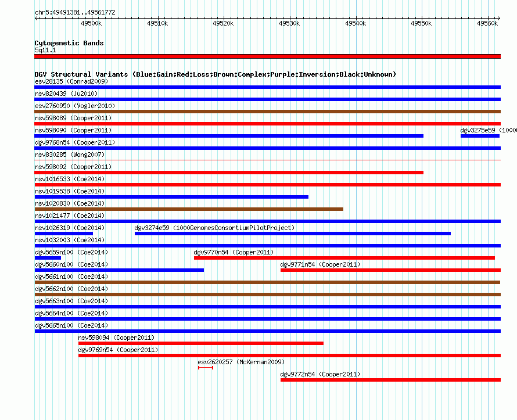Click the 49530k ruler tick label
This screenshot has width=517, height=420.
pos(289,23)
